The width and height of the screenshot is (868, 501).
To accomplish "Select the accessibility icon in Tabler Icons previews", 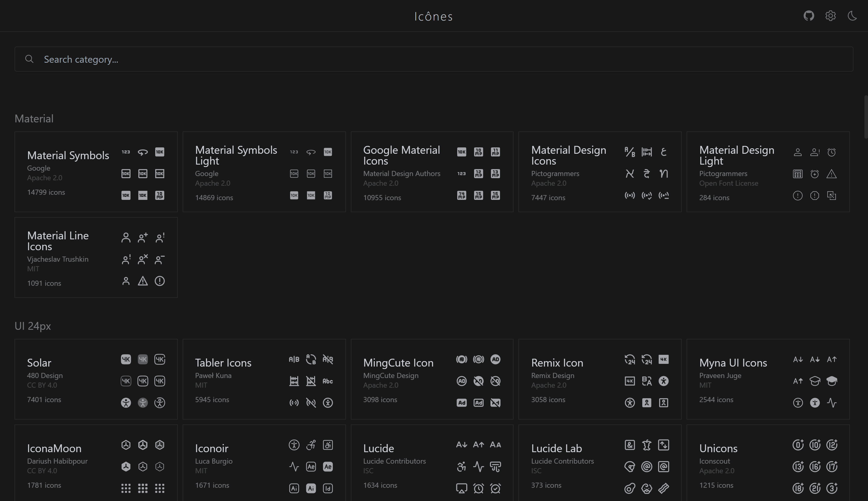I will pyautogui.click(x=328, y=403).
